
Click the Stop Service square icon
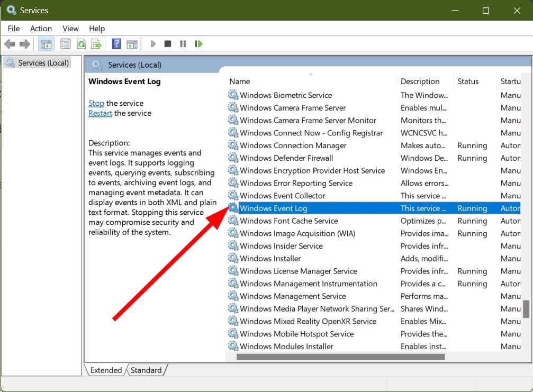coord(168,44)
